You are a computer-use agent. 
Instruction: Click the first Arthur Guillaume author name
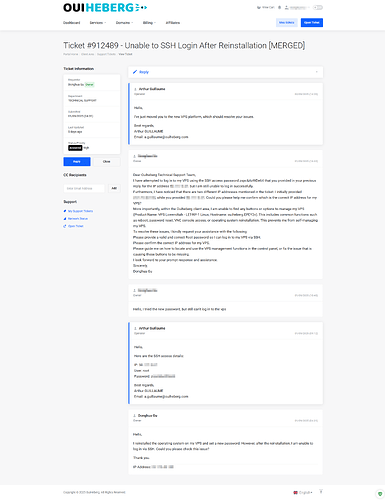click(152, 89)
